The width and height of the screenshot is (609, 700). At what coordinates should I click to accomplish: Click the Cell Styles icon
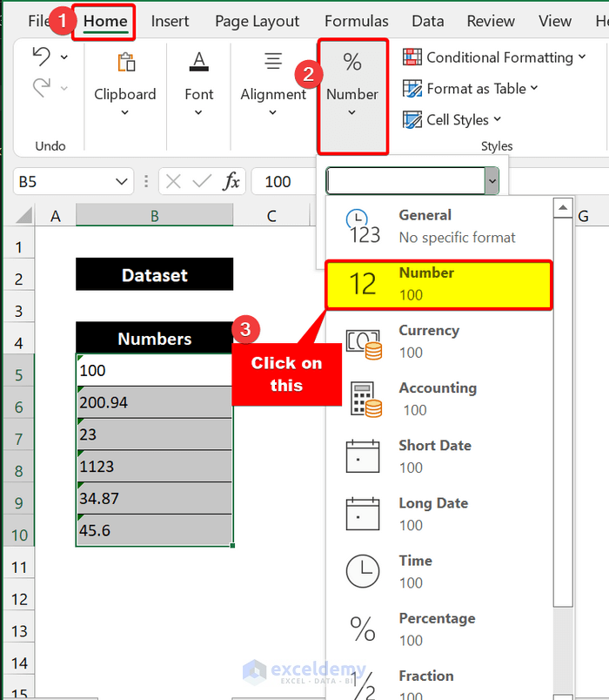[x=412, y=119]
